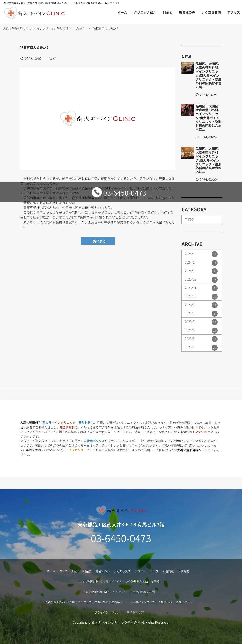Screen dimensions: 242x644
Task: Open 患者様の声 in the top navigation
Action: (187, 12)
